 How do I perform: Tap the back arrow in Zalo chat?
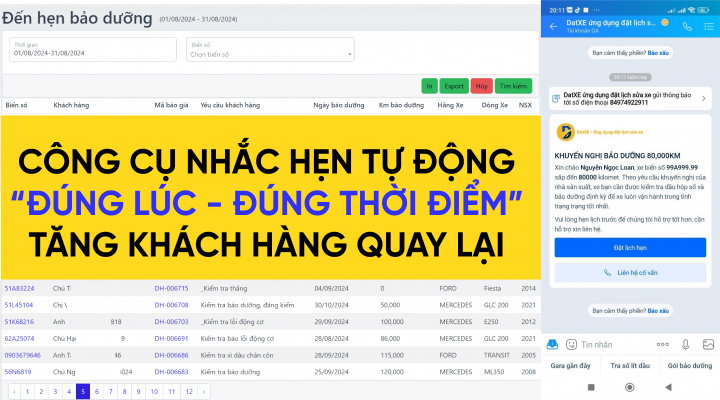click(553, 24)
